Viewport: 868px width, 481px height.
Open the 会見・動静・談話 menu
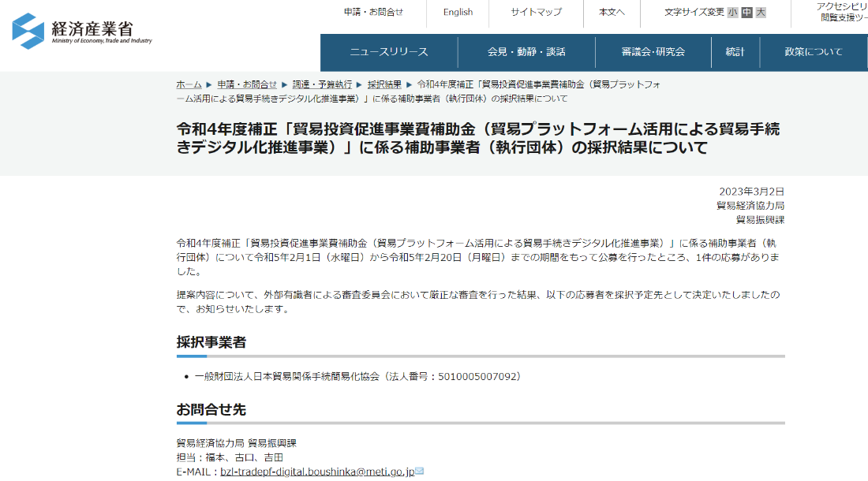[x=526, y=52]
